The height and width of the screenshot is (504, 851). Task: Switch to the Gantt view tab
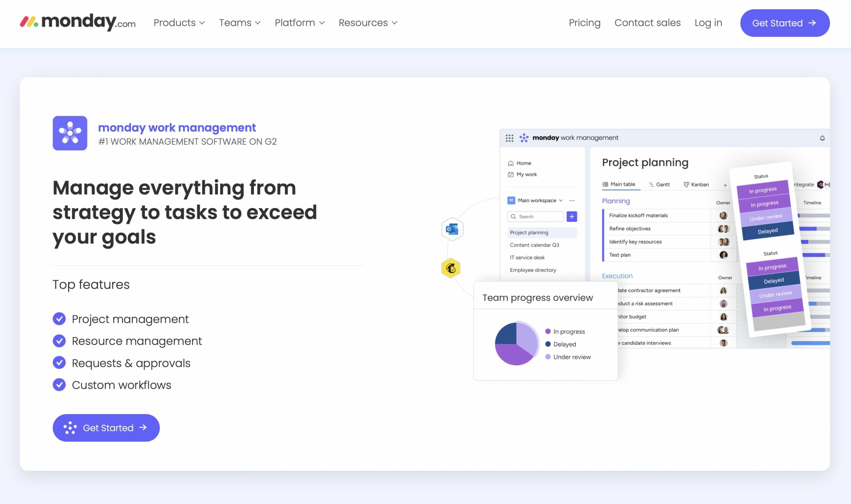(x=660, y=184)
